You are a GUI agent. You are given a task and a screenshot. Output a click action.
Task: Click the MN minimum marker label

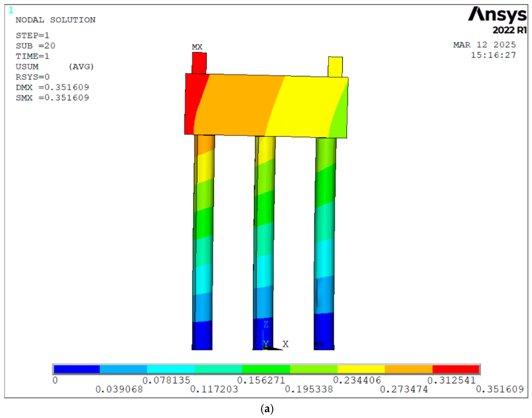pyautogui.click(x=319, y=345)
